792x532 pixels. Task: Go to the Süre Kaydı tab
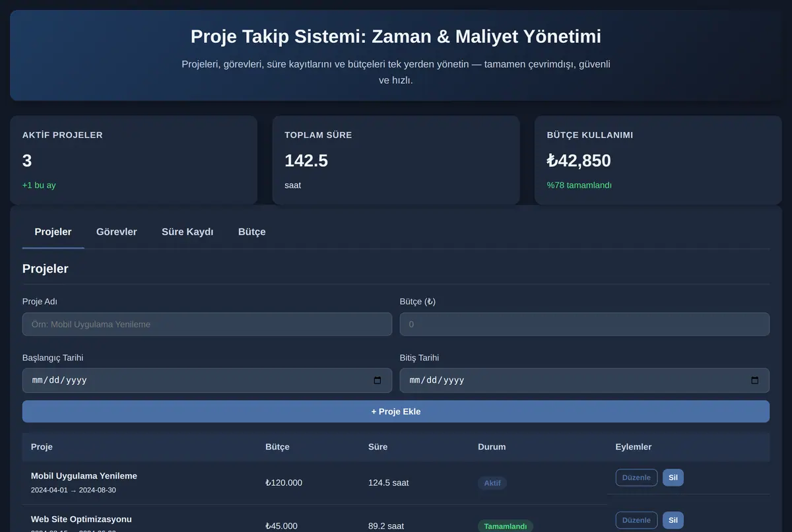click(x=187, y=232)
